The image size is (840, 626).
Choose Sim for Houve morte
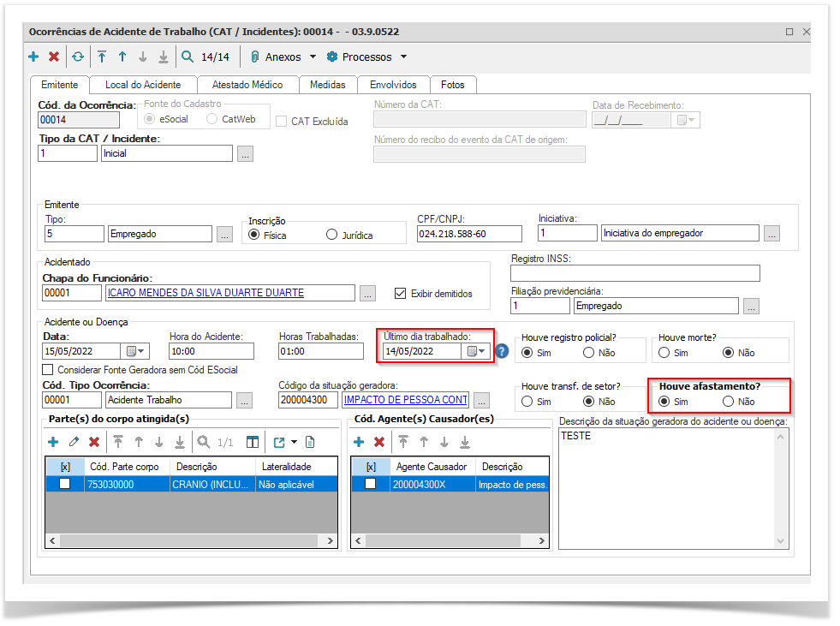(664, 353)
